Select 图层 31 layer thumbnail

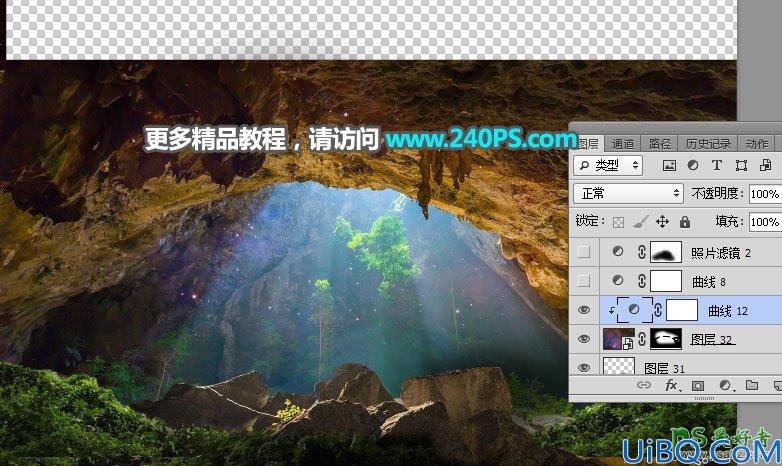tap(619, 366)
